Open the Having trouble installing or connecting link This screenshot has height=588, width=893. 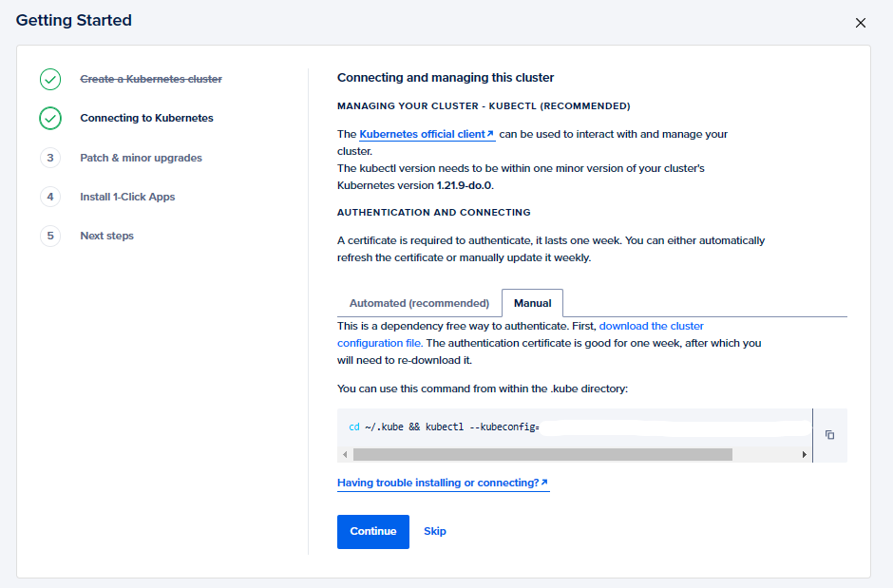(443, 483)
